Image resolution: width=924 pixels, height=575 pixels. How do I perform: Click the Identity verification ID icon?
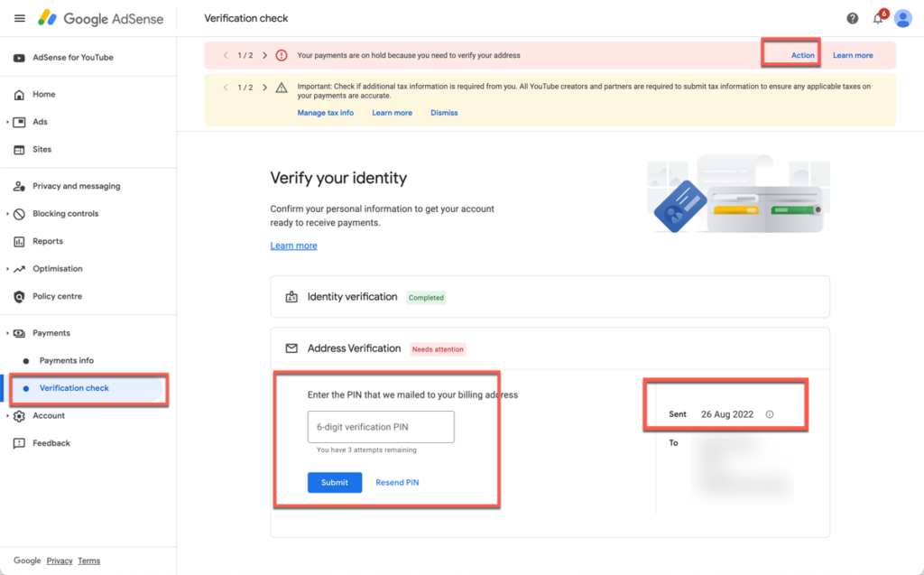pos(291,297)
